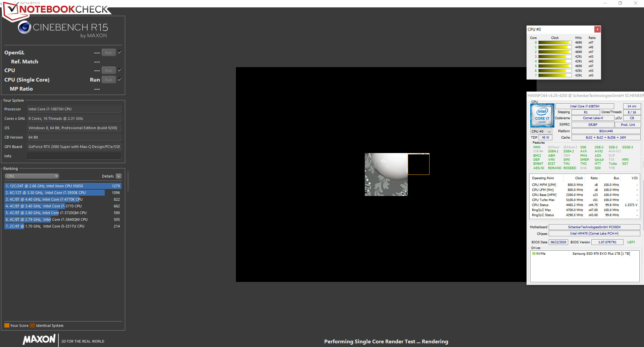The image size is (644, 347).
Task: Click the Prod. Unit button in HWiNFO
Action: [x=628, y=125]
